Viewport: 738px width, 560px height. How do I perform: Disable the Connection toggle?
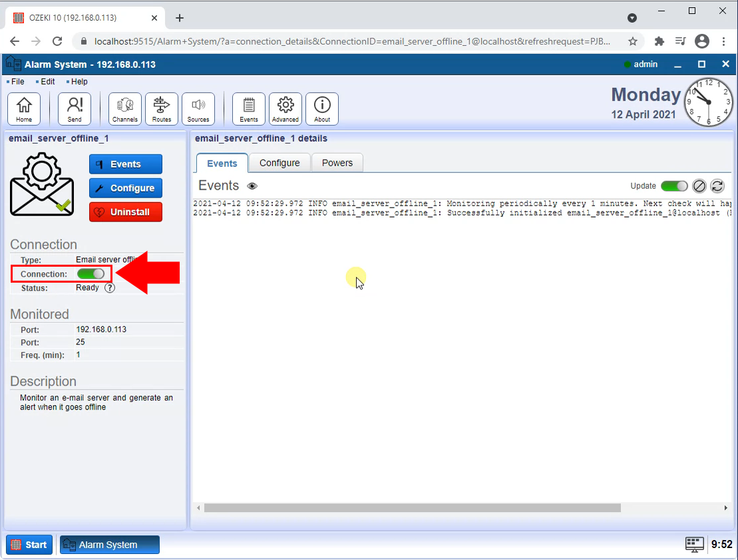pyautogui.click(x=91, y=274)
